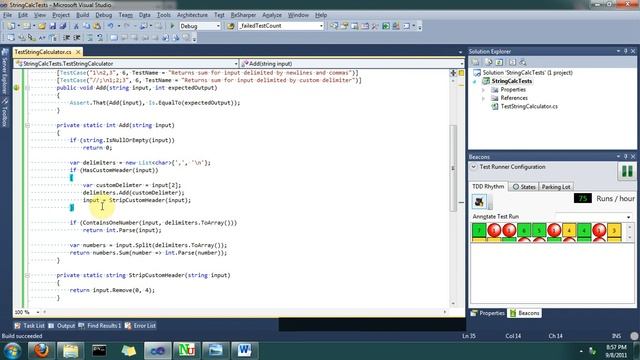
Task: Select TestStringCalculator.cs in Solution Explorer
Action: [x=529, y=107]
